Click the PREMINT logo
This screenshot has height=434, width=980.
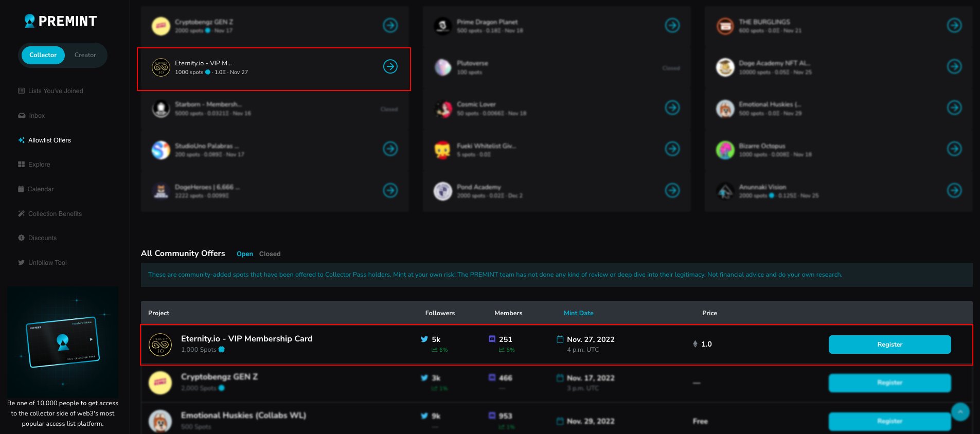pyautogui.click(x=61, y=21)
